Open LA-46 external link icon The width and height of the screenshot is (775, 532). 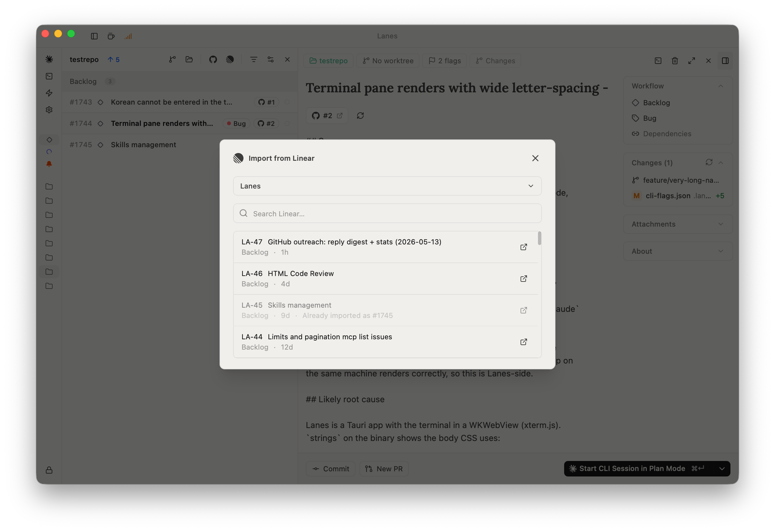tap(523, 278)
